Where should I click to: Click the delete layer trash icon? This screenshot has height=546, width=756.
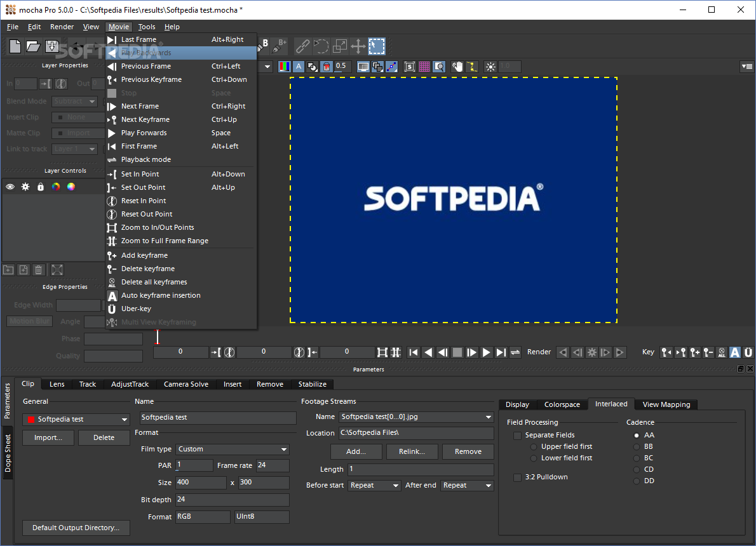pos(39,270)
